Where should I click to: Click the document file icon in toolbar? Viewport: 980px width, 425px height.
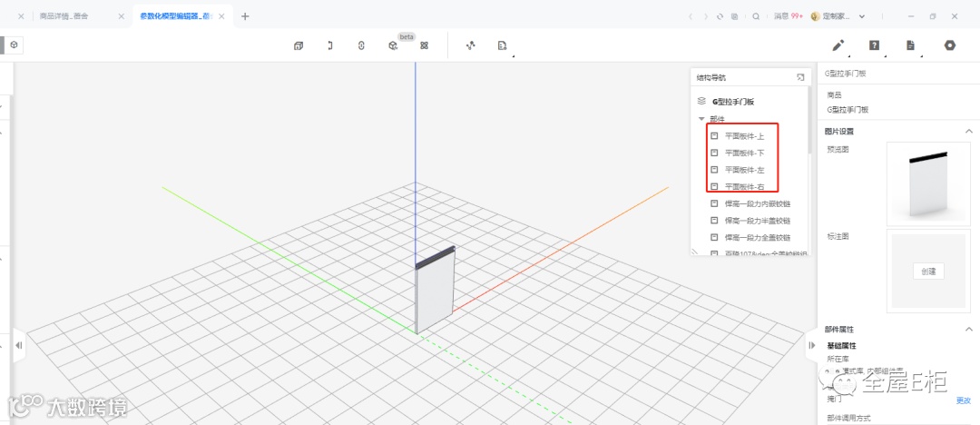click(x=911, y=45)
